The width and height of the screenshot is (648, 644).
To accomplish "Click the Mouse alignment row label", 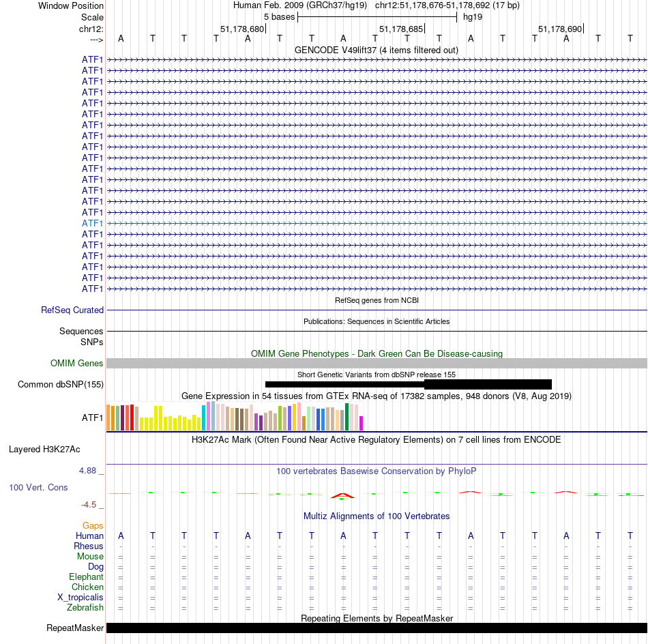I will pos(90,557).
